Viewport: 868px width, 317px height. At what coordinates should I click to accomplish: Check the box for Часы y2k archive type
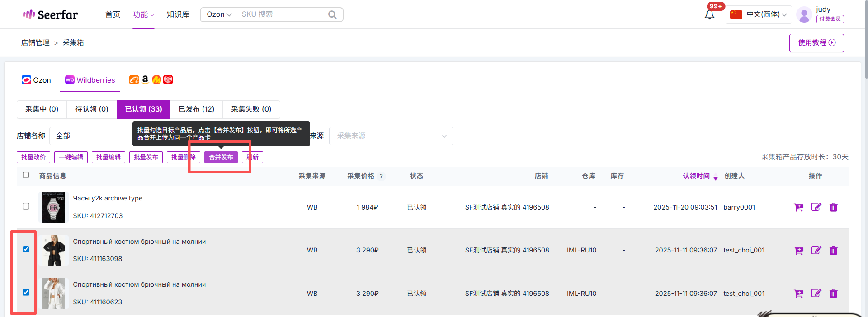(26, 206)
